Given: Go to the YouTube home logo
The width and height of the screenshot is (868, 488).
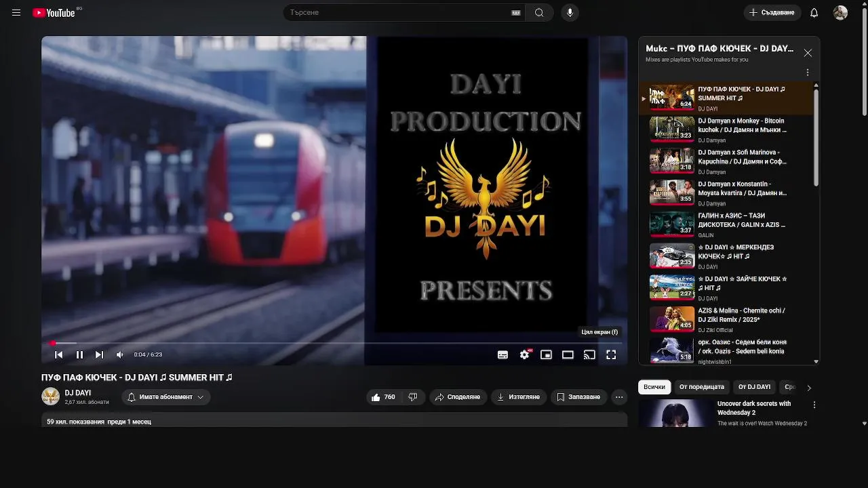Looking at the screenshot, I should tap(54, 13).
